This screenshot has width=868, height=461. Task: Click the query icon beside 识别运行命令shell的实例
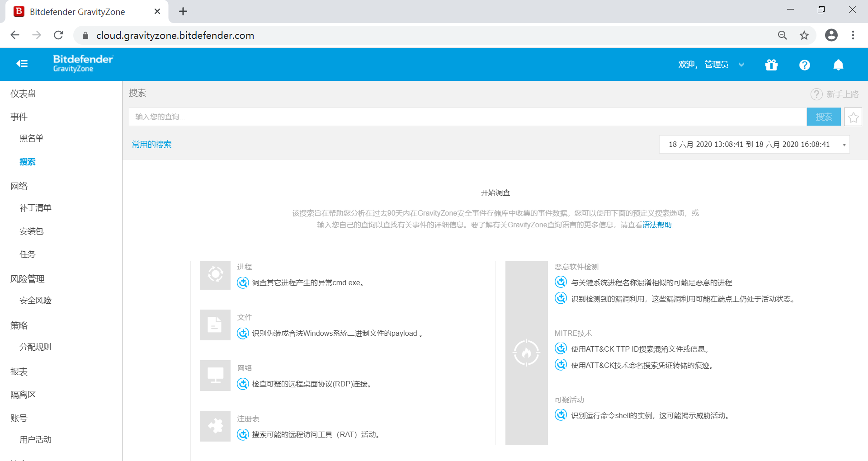561,415
